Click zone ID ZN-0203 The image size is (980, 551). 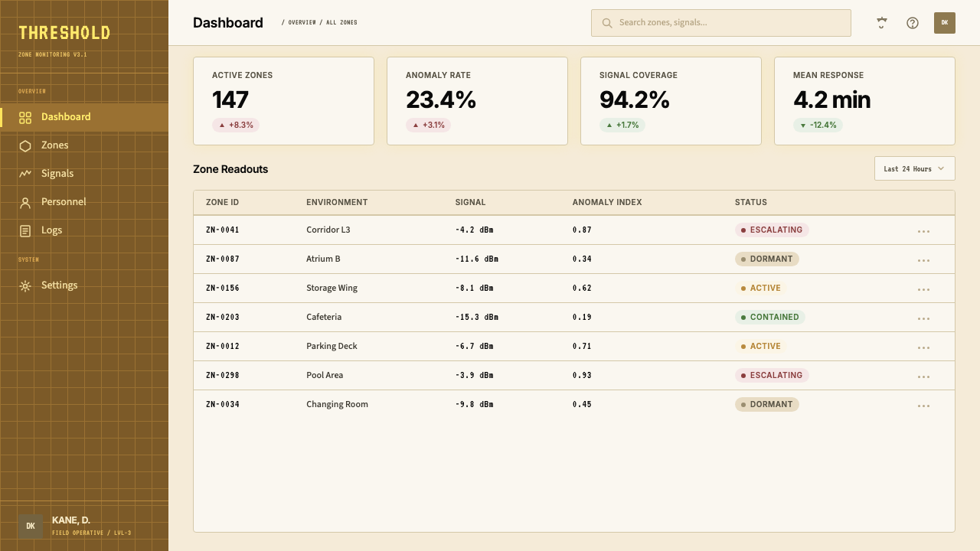coord(223,318)
